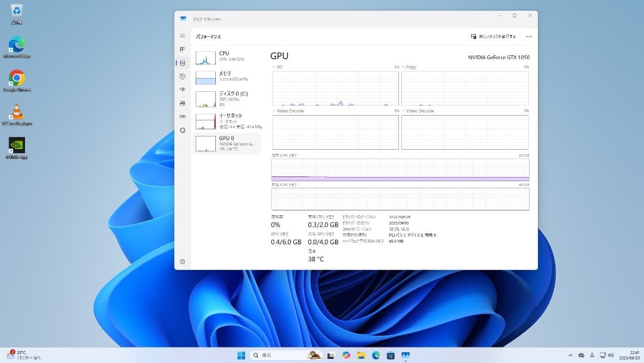
Task: Open the Processes view in the sidebar
Action: [x=182, y=49]
